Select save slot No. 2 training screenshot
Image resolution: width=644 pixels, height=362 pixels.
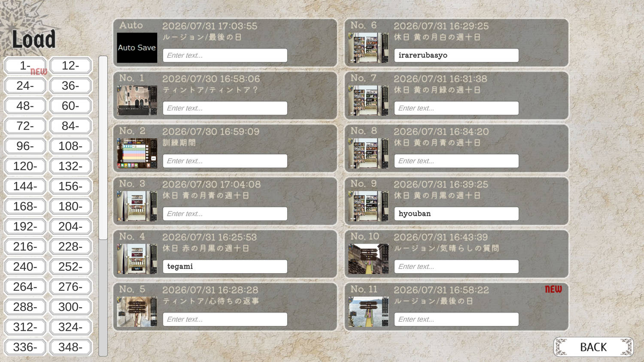(137, 153)
